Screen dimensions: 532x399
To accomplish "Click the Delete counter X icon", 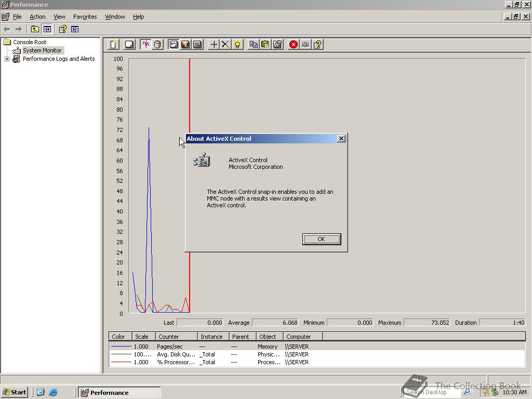I will [x=225, y=45].
